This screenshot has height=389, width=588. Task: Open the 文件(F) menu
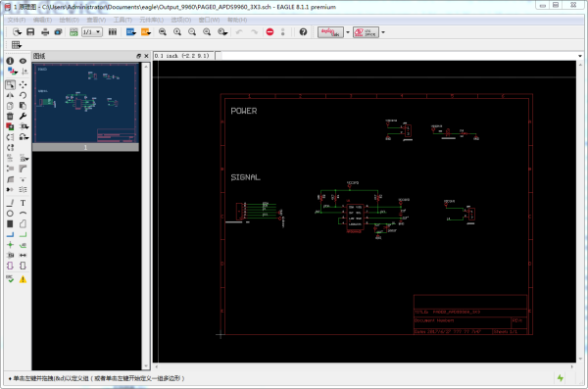pos(17,20)
